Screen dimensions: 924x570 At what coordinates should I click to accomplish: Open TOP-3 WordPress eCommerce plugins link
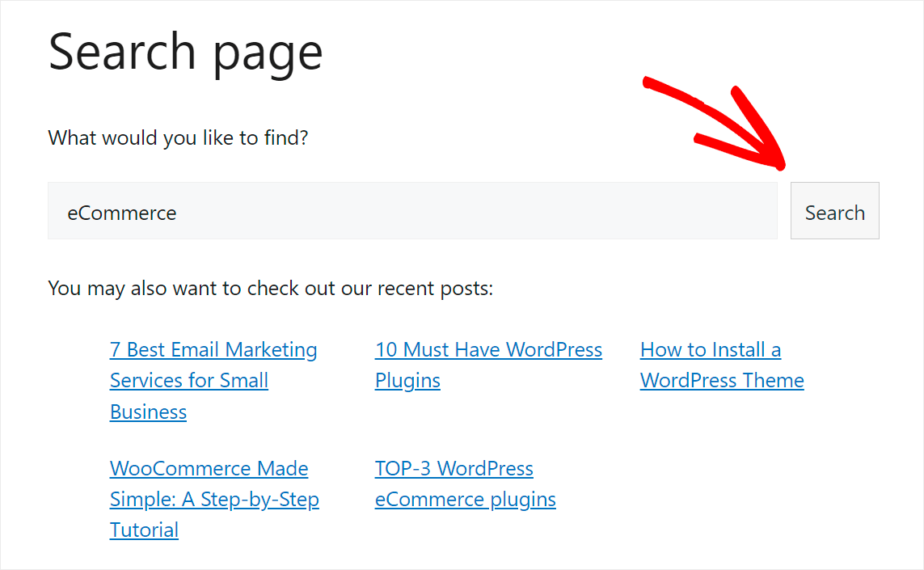[x=465, y=483]
